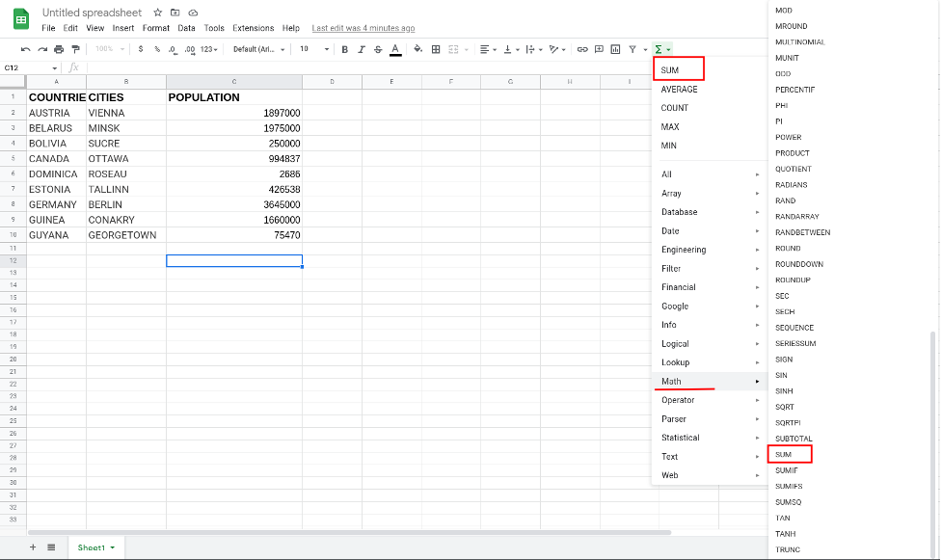Decrease decimal places icon
Screen dimensions: 942x560
[x=173, y=49]
